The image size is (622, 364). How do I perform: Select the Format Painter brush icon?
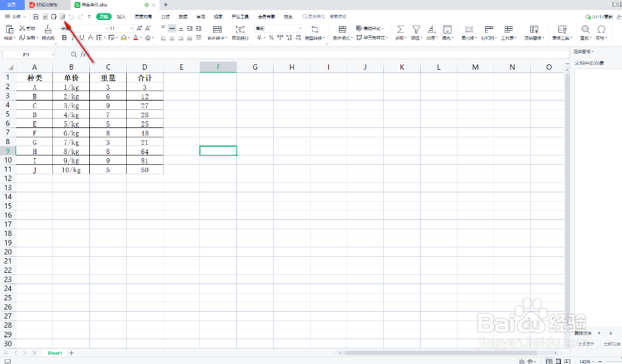[x=48, y=29]
